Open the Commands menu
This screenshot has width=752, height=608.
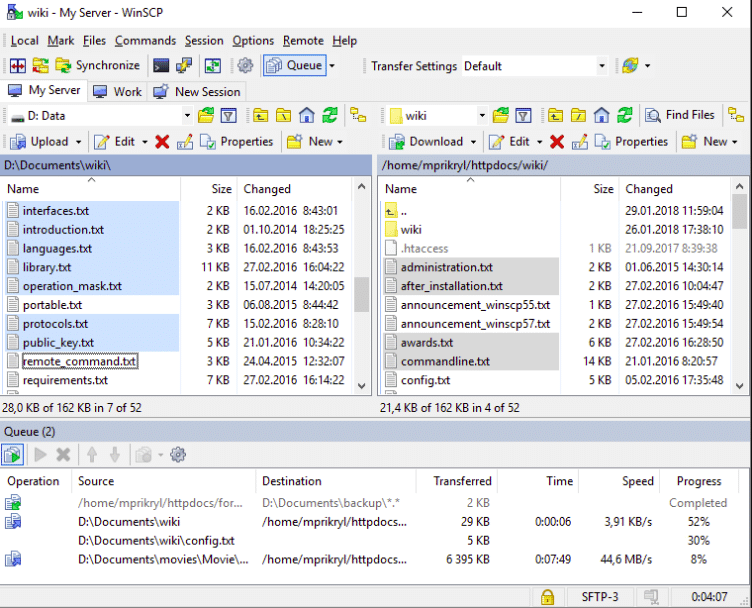[145, 41]
